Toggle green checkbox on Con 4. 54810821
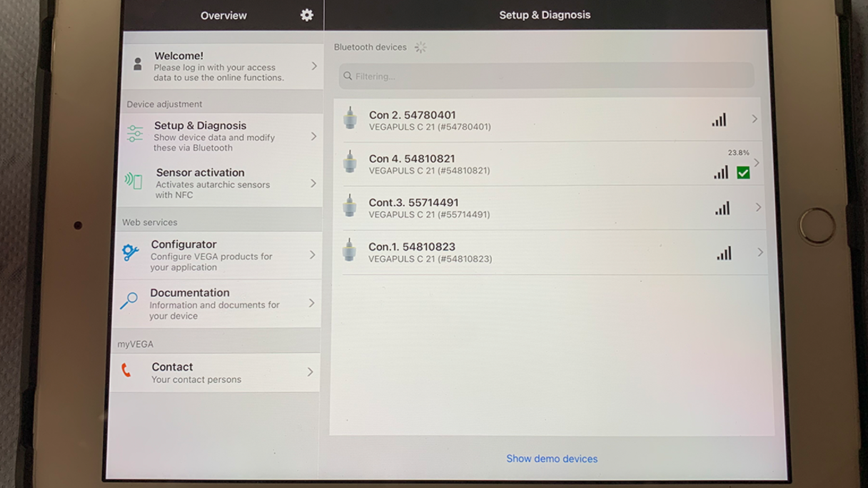The height and width of the screenshot is (488, 868). [743, 173]
